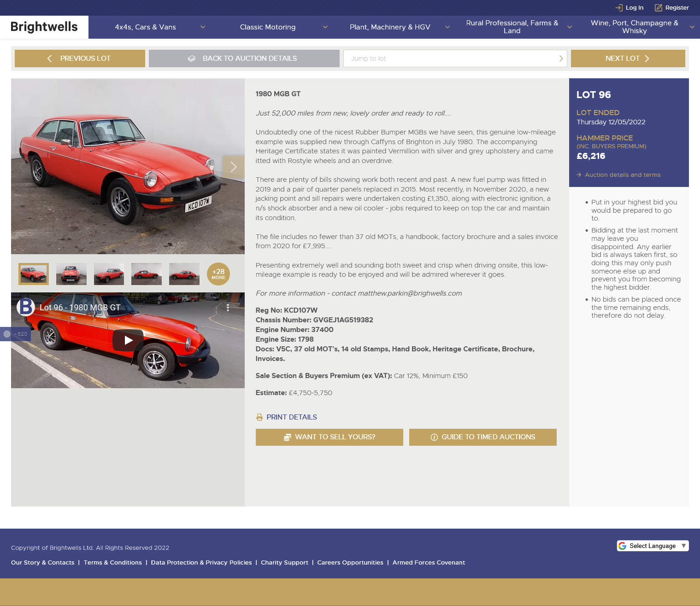This screenshot has width=700, height=606.
Task: Open the Select Language dropdown
Action: 653,546
